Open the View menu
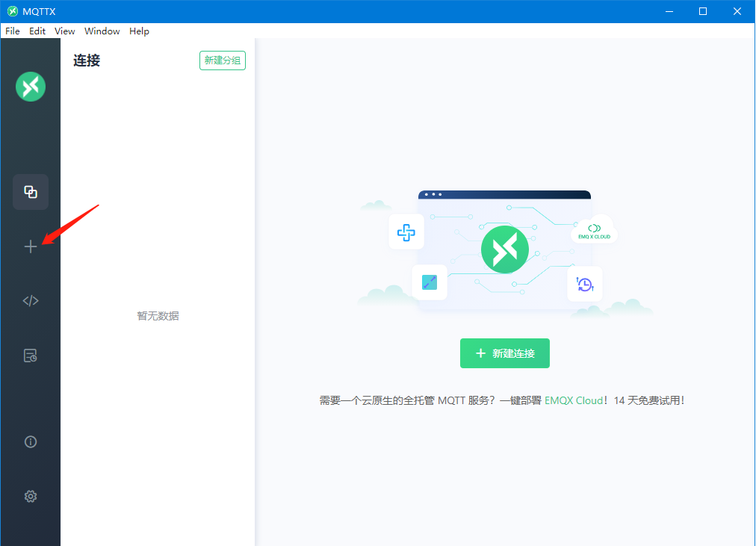The image size is (756, 546). [x=65, y=31]
